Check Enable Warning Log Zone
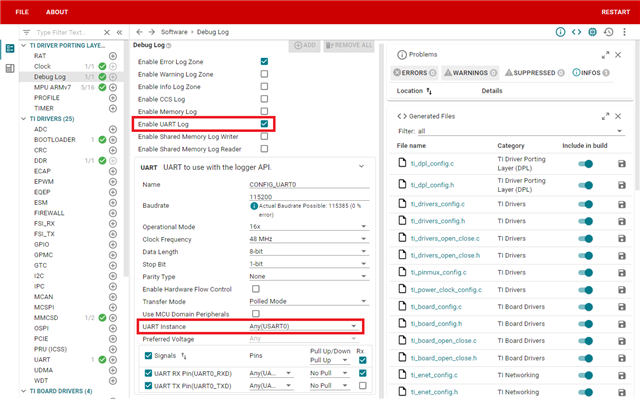The height and width of the screenshot is (399, 640). click(264, 74)
